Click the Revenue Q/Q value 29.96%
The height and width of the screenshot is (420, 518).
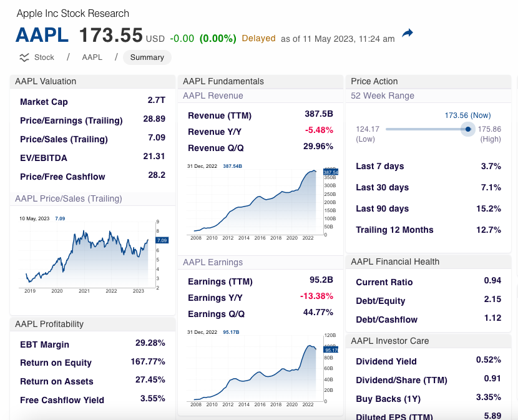[318, 147]
